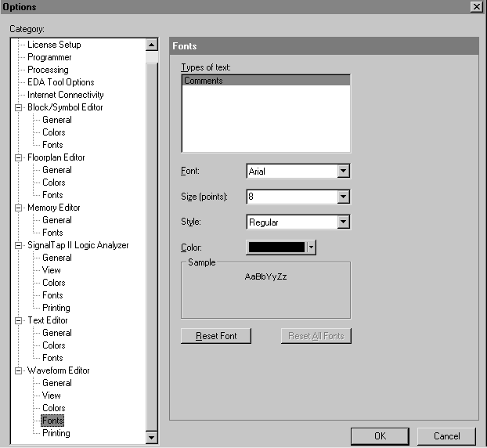Open Fonts under Block/Symbol Editor
This screenshot has height=448, width=487.
52,145
